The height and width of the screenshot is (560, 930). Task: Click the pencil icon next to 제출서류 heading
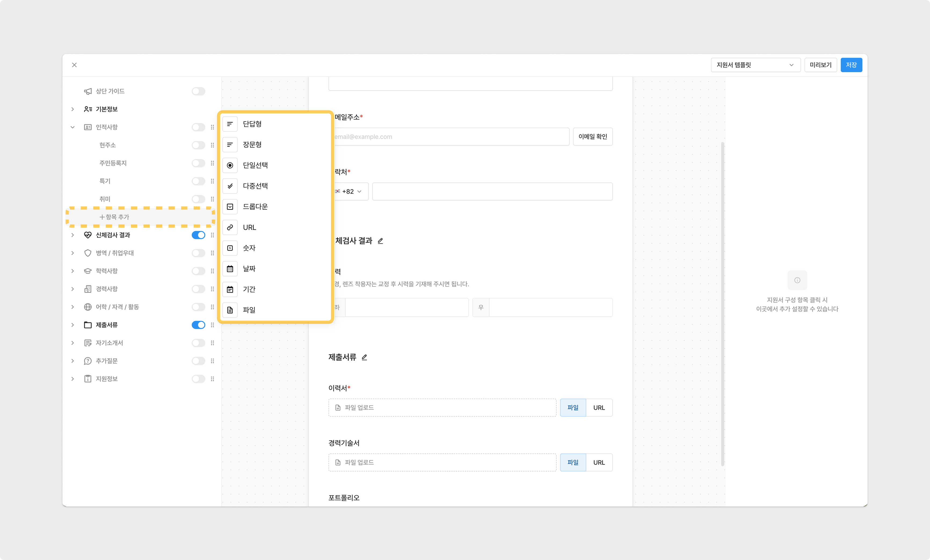364,357
